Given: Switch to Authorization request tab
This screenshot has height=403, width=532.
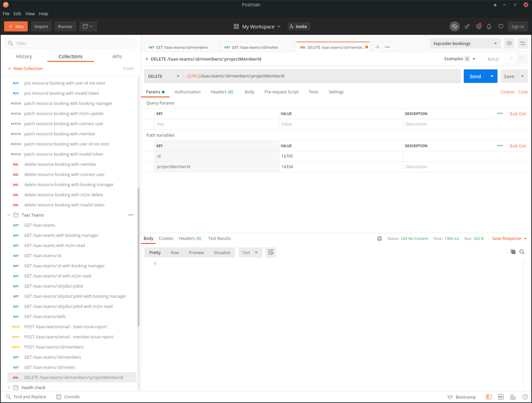Looking at the screenshot, I should coord(188,92).
